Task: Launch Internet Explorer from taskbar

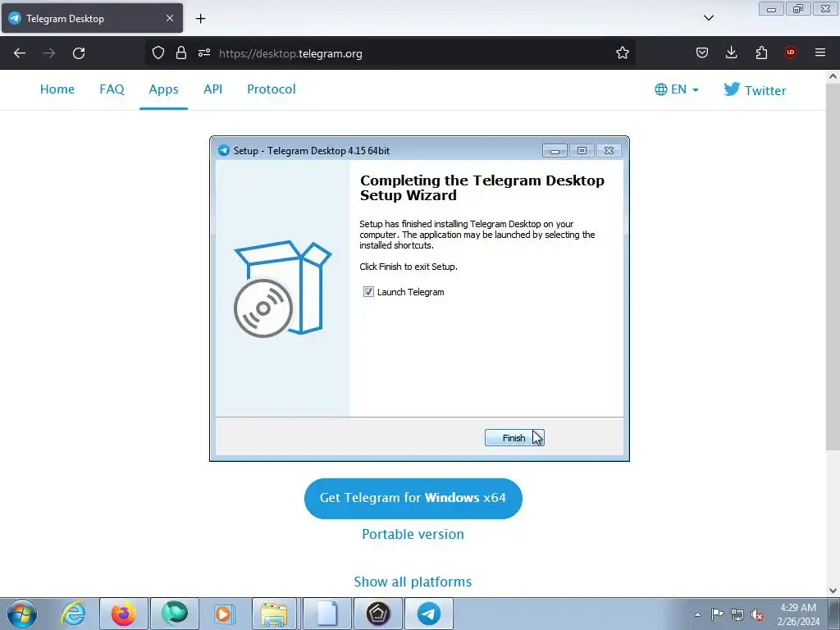Action: coord(73,614)
